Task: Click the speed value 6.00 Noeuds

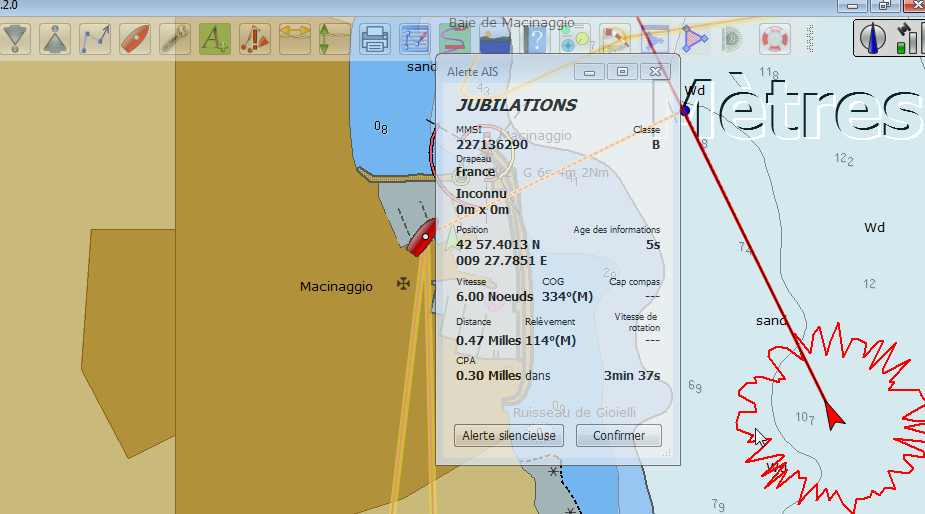Action: pos(494,296)
